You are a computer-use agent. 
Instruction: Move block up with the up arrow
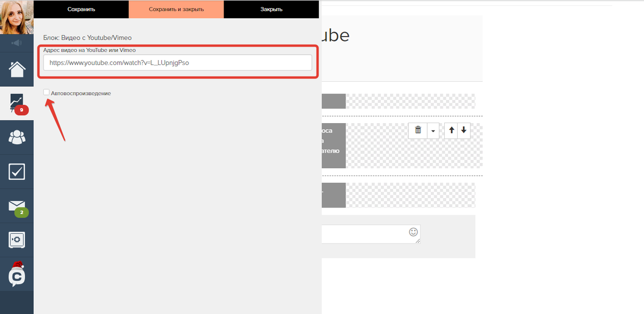(451, 130)
